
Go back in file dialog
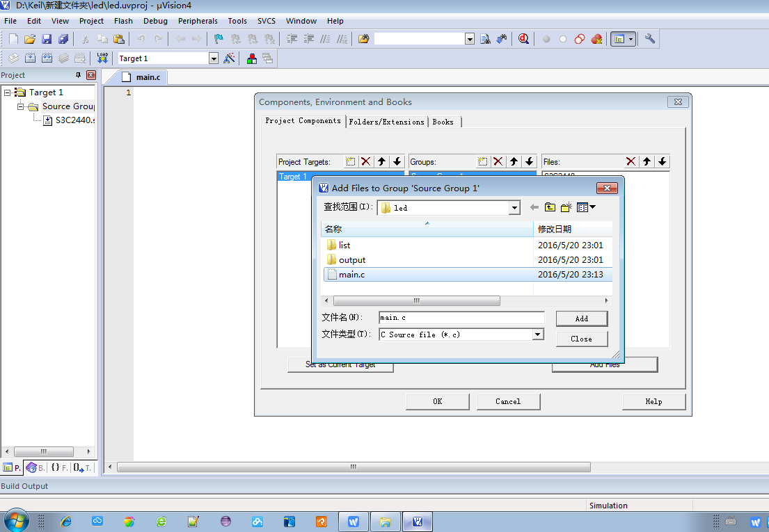pos(534,207)
